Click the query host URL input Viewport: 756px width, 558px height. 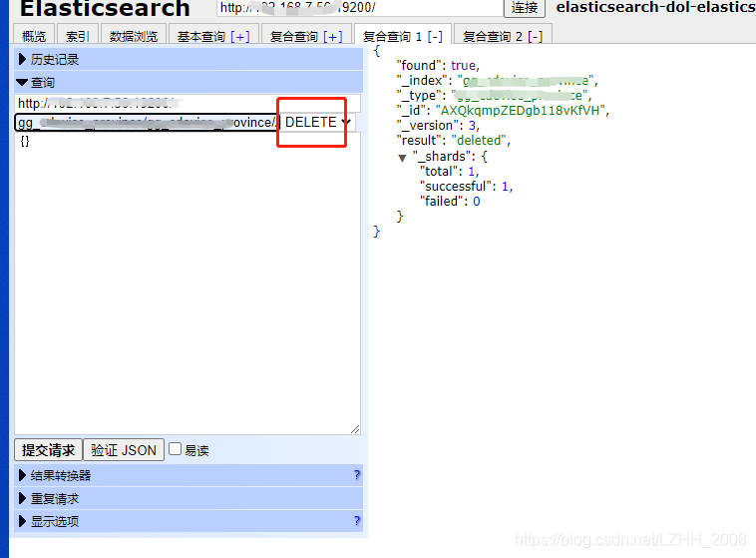coord(188,103)
